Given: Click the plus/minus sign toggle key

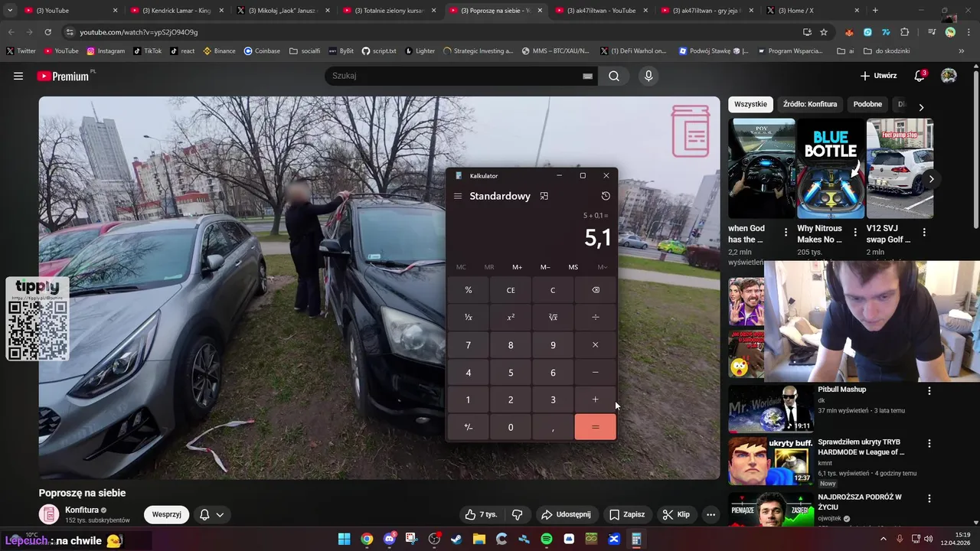Looking at the screenshot, I should pyautogui.click(x=469, y=427).
